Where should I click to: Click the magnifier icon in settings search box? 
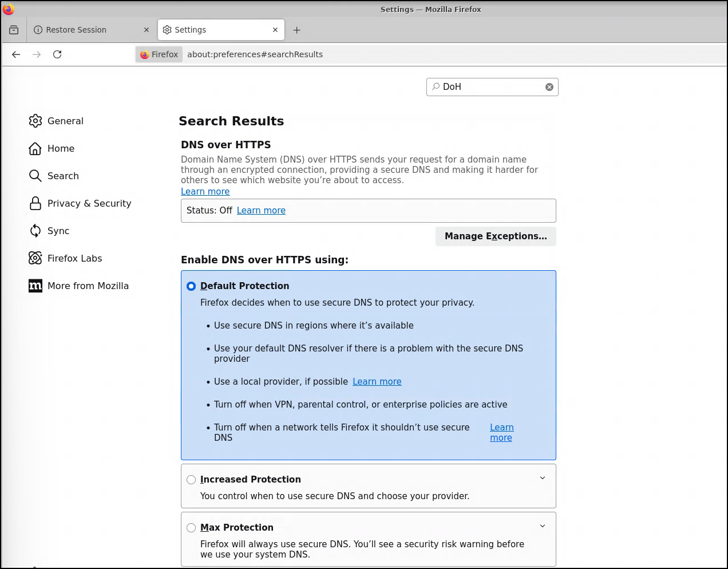click(x=436, y=86)
